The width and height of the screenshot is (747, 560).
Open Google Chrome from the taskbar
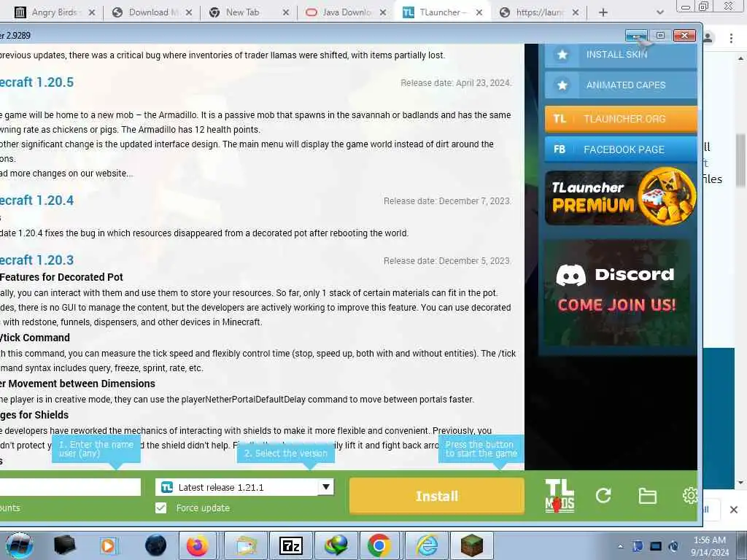point(379,545)
